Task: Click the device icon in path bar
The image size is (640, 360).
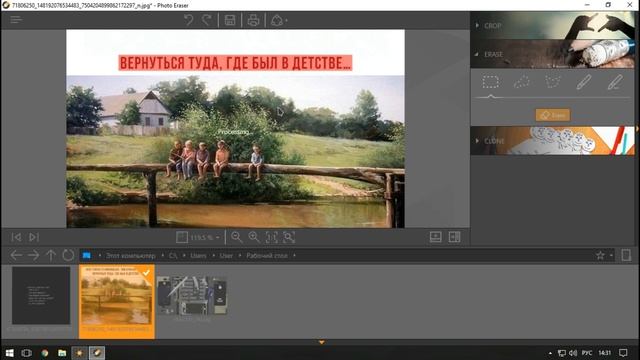Action: [626, 256]
